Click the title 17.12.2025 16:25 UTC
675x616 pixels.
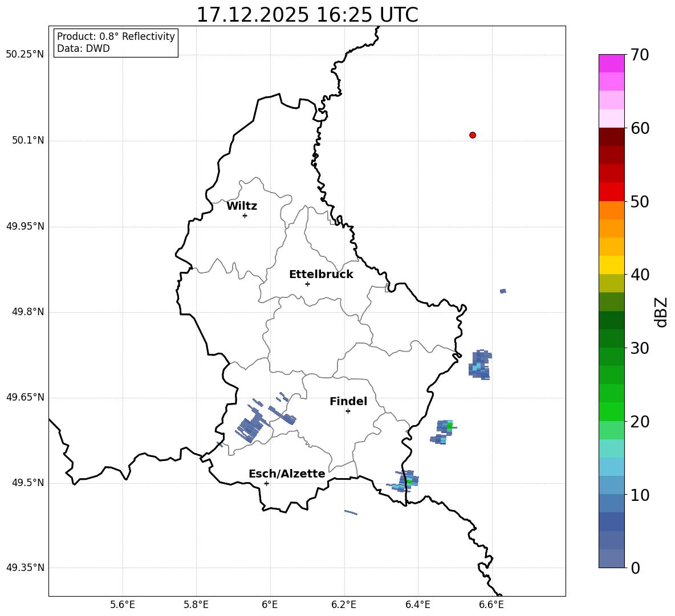click(307, 15)
